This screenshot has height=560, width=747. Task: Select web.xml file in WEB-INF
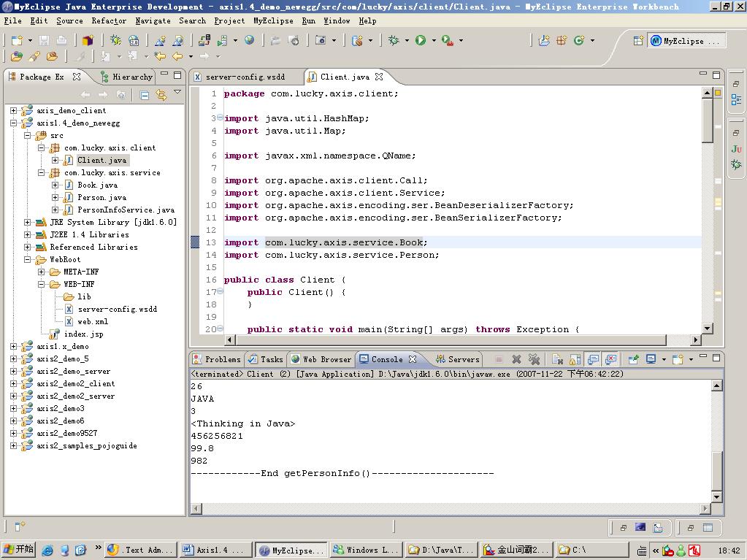pyautogui.click(x=93, y=321)
